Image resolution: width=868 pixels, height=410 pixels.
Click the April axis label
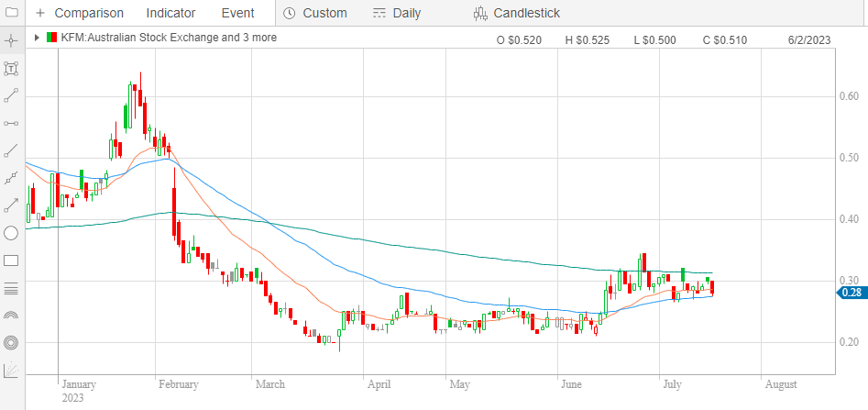(x=379, y=384)
